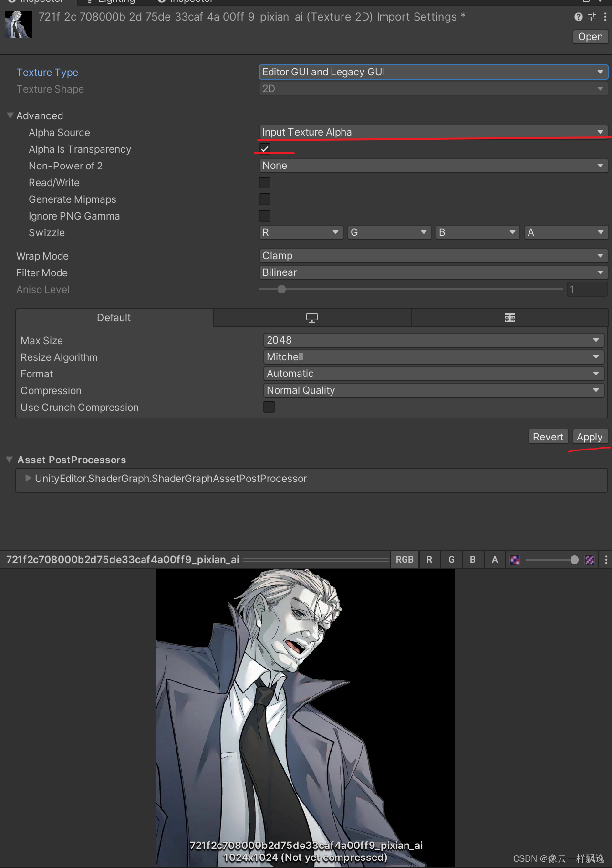Screen dimensions: 612x868
Task: Click the Revert button
Action: pos(548,437)
